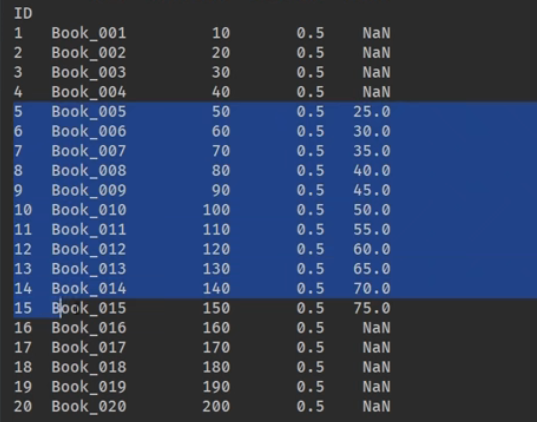The image size is (537, 422).
Task: Click the row index 13
Action: (23, 269)
